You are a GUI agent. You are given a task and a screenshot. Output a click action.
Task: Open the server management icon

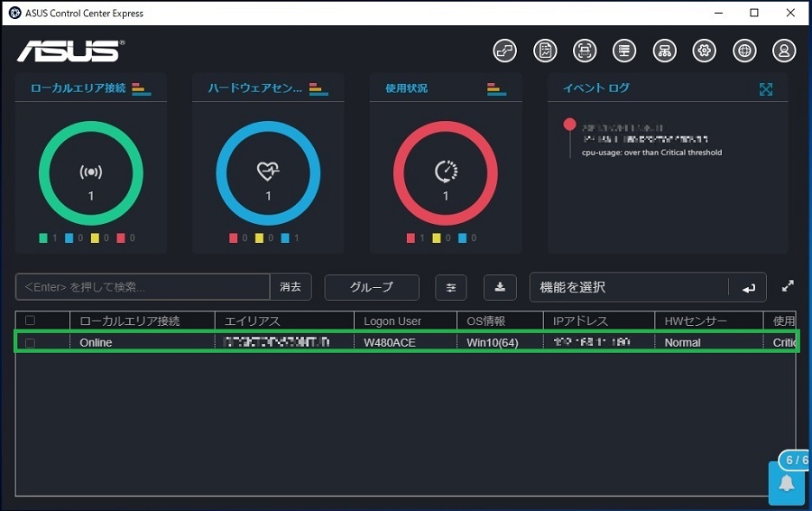[x=624, y=51]
